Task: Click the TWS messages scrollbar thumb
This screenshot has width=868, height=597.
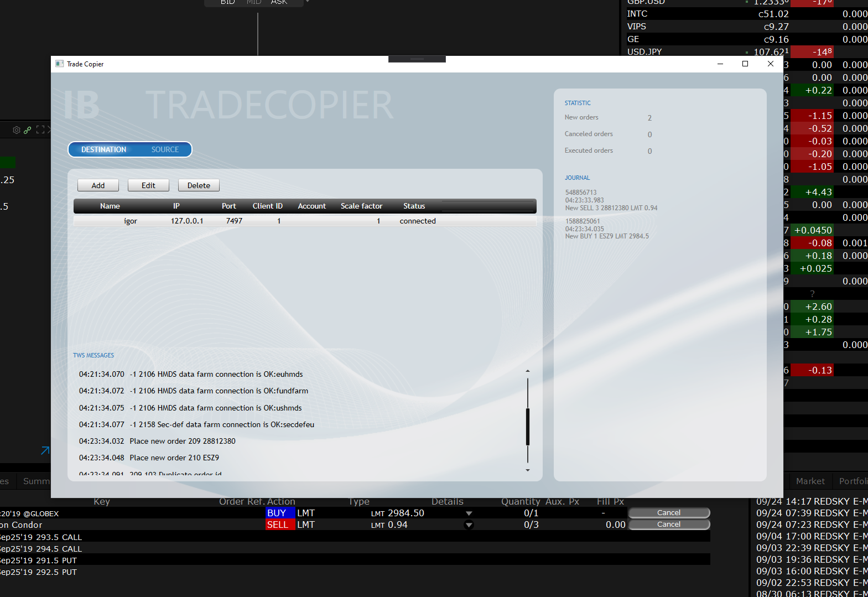Action: [528, 427]
